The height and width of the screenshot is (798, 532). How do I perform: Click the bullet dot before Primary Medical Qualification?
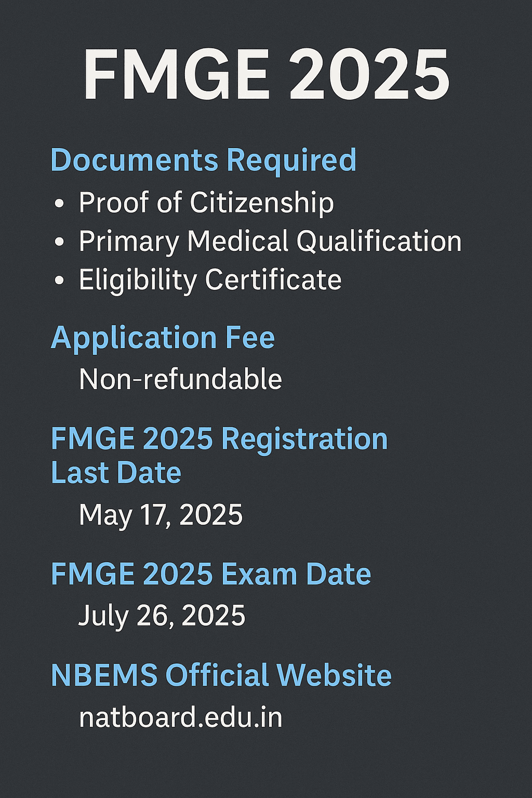pos(59,242)
